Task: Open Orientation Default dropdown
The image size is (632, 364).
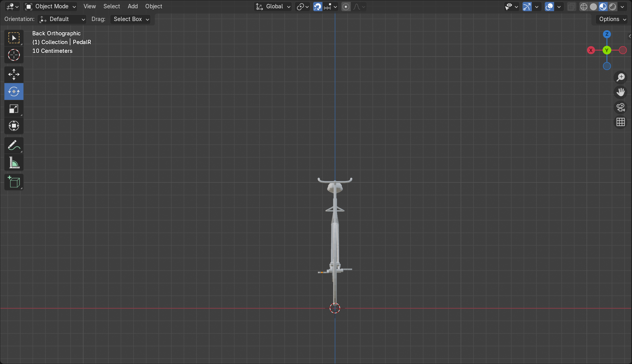Action: click(x=62, y=19)
